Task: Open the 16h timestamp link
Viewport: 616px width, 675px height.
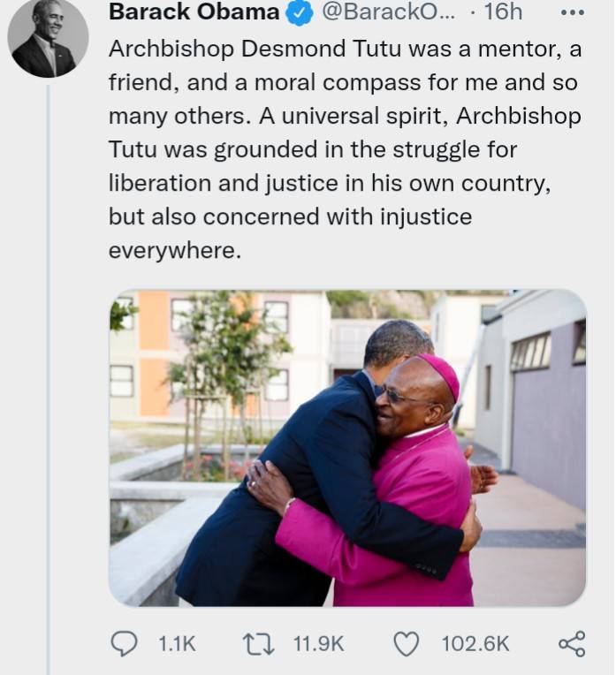Action: [503, 12]
